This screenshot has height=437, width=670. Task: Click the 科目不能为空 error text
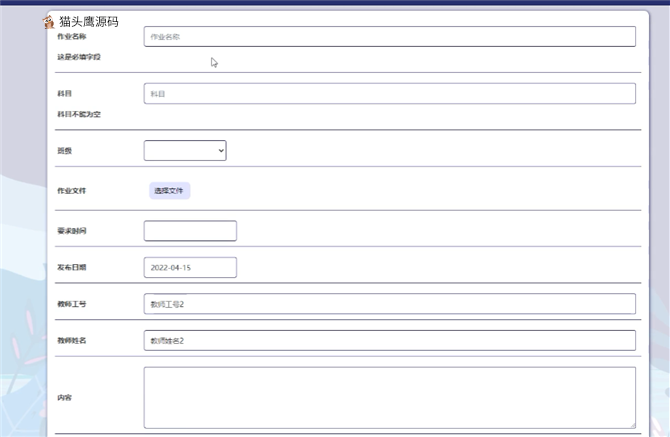(x=79, y=114)
